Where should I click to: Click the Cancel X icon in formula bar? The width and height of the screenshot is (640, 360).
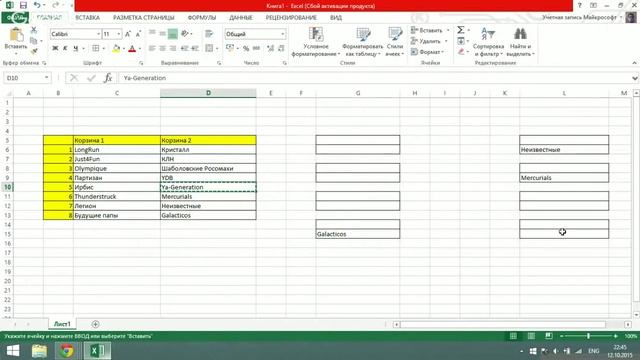click(x=74, y=78)
